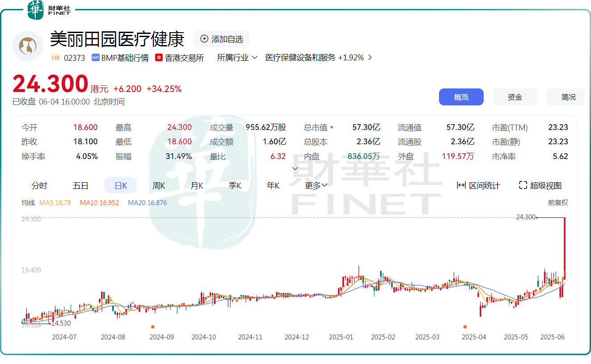This screenshot has height=364, width=591.
Task: Click the 均线 label
Action: (x=28, y=203)
